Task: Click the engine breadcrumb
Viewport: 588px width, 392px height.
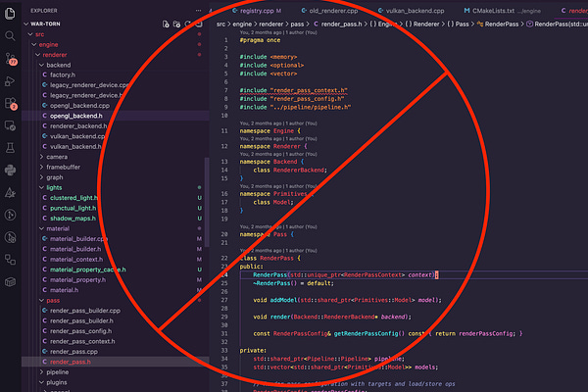Action: click(242, 24)
